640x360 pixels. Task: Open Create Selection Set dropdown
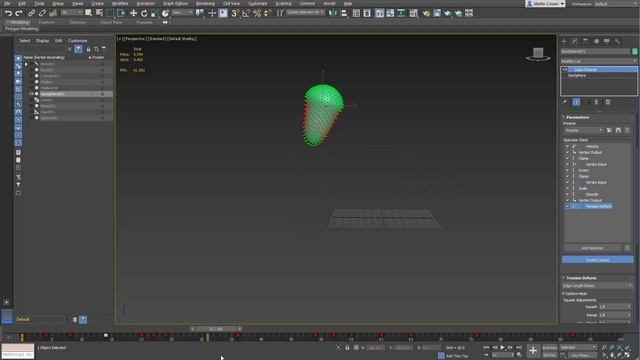click(x=305, y=13)
